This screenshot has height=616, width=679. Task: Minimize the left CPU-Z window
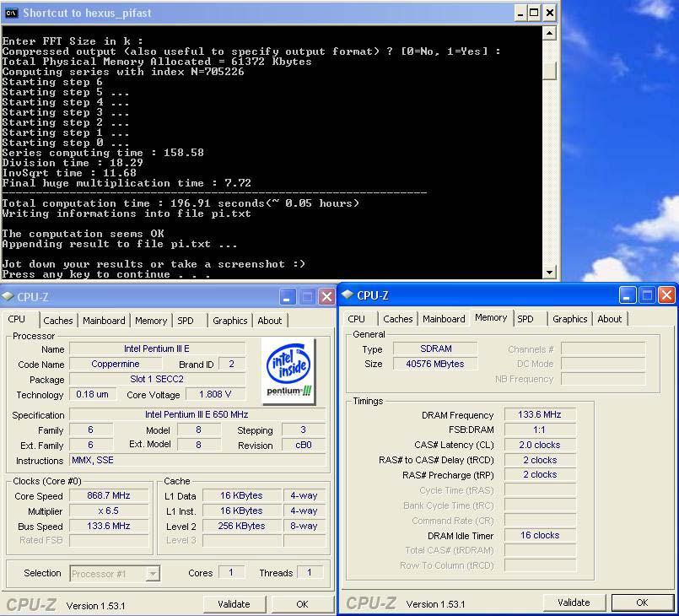(x=287, y=297)
